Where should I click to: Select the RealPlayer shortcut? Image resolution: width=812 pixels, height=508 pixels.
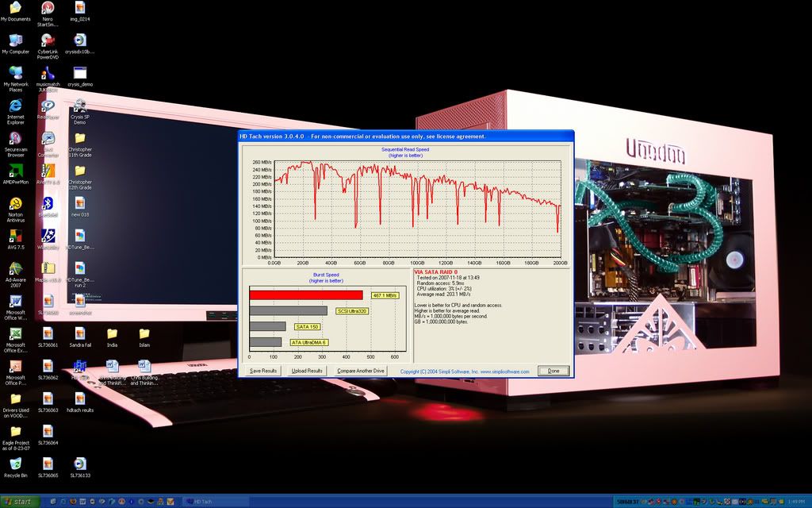(48, 109)
